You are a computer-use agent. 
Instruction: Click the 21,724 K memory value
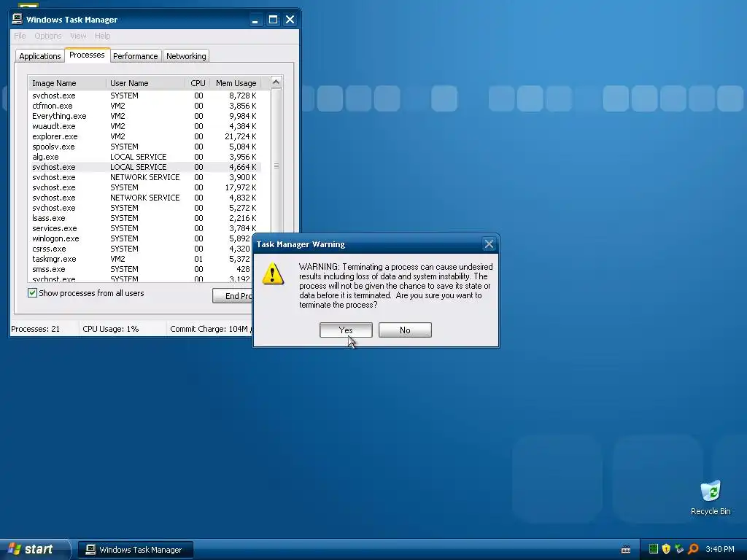pyautogui.click(x=241, y=136)
